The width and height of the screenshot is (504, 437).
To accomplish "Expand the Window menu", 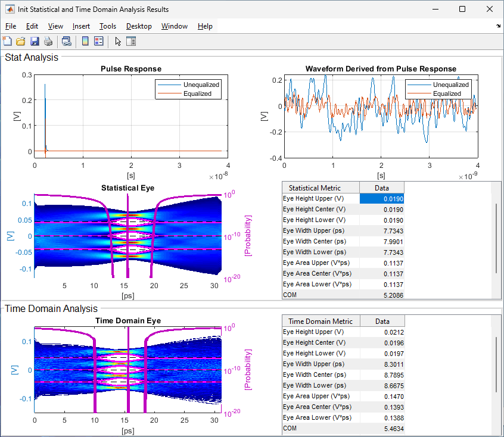I will pyautogui.click(x=175, y=26).
